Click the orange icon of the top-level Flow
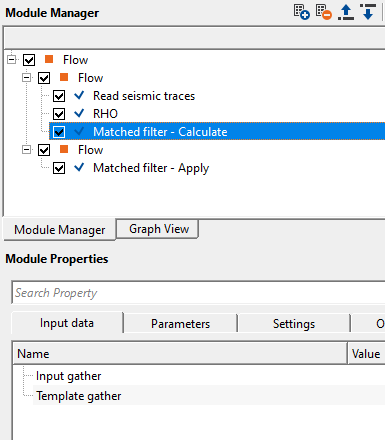Viewport: 385px width, 440px height. point(49,59)
